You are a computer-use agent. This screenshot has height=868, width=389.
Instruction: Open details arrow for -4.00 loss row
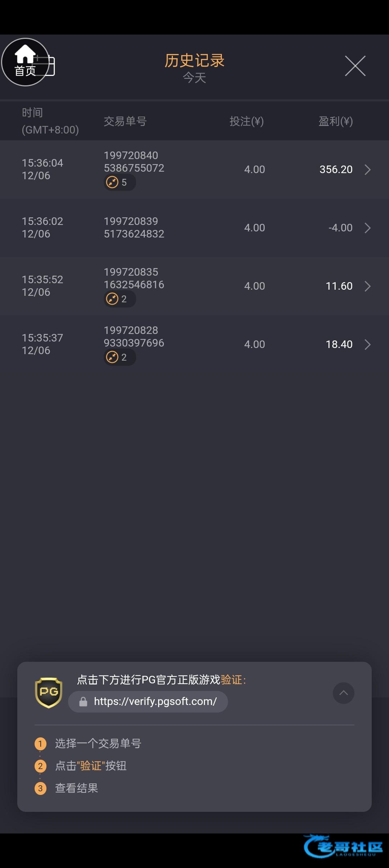[x=367, y=228]
